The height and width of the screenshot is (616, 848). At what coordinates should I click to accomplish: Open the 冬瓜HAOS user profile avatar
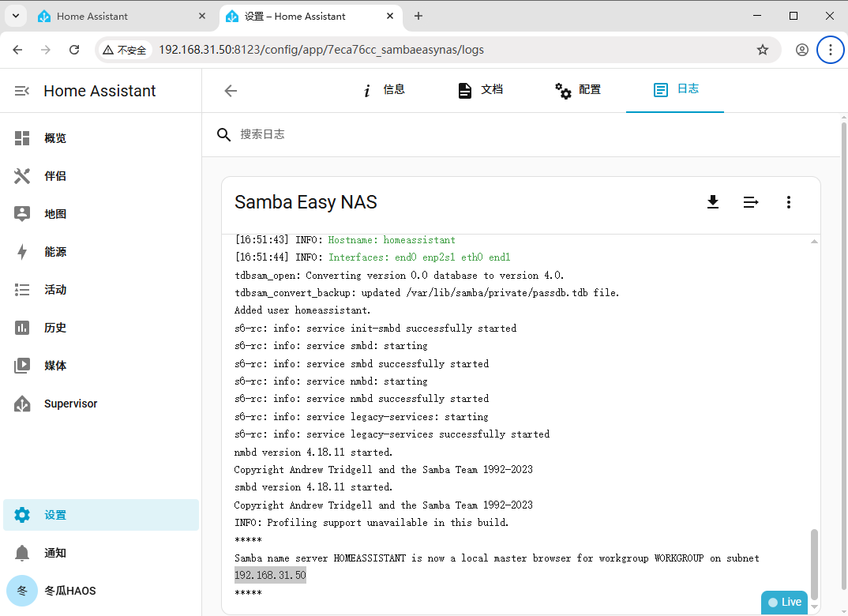coord(21,591)
